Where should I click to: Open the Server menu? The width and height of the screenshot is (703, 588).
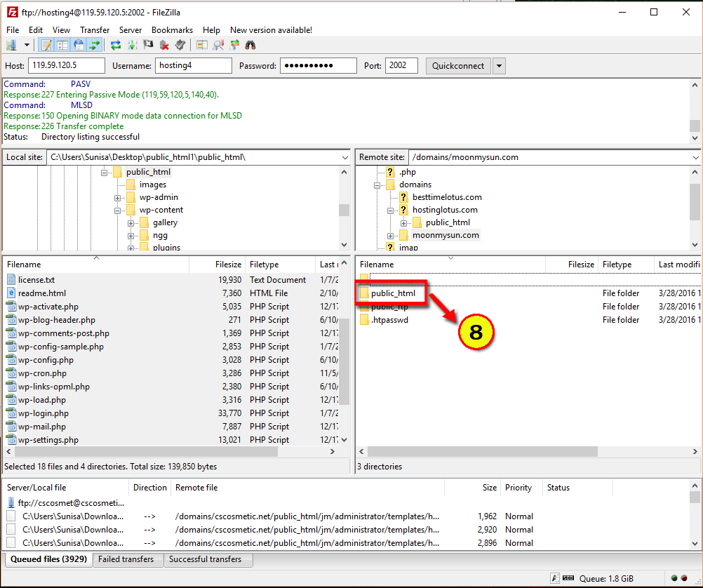tap(130, 30)
